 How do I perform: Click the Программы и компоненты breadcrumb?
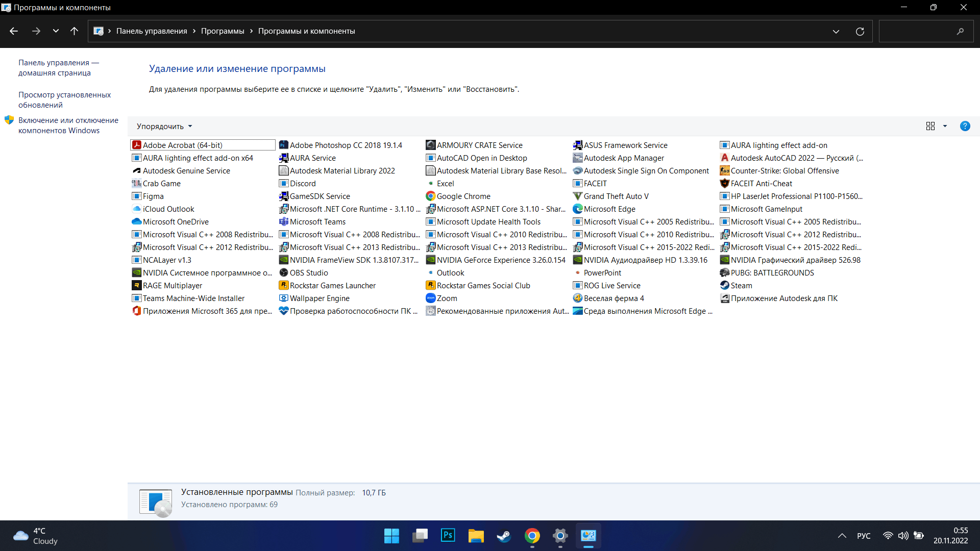point(307,31)
